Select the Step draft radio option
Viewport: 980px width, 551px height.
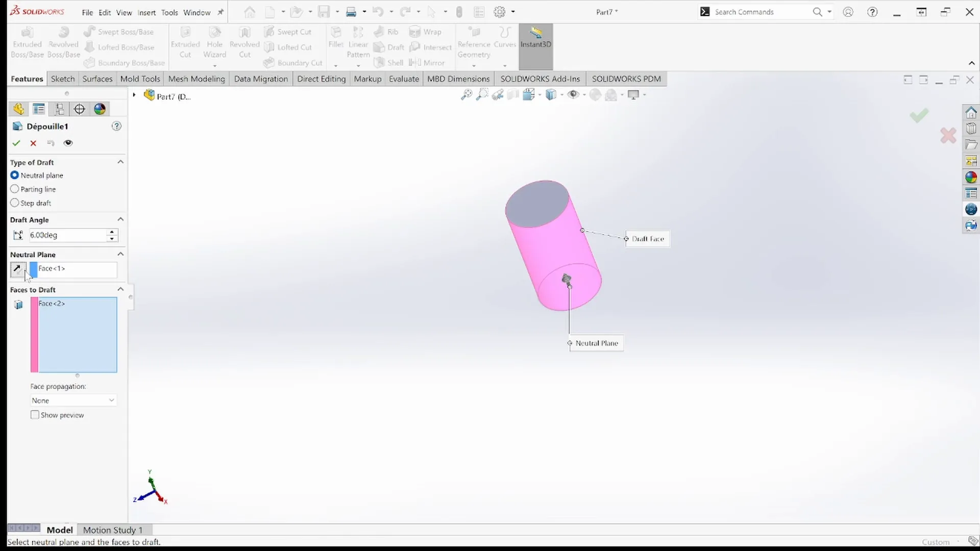coord(15,203)
